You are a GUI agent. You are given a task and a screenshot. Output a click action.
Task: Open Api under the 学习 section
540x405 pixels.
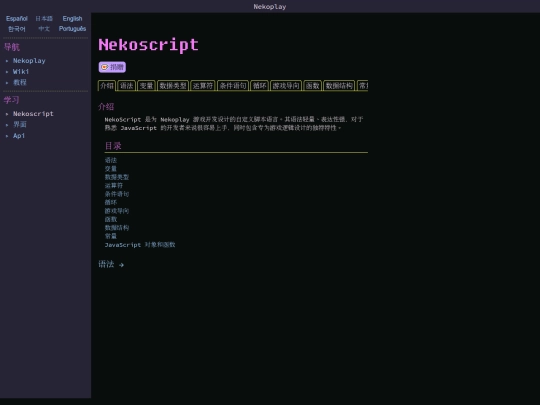(x=19, y=136)
